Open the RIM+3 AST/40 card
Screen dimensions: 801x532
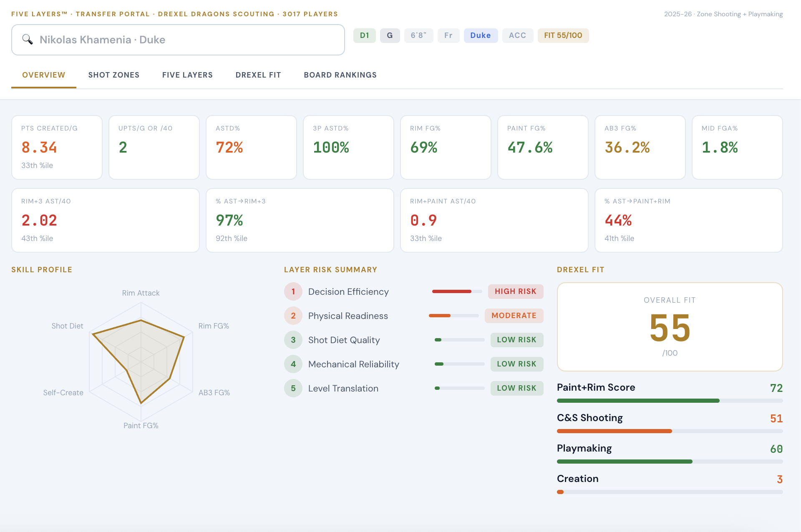point(106,221)
